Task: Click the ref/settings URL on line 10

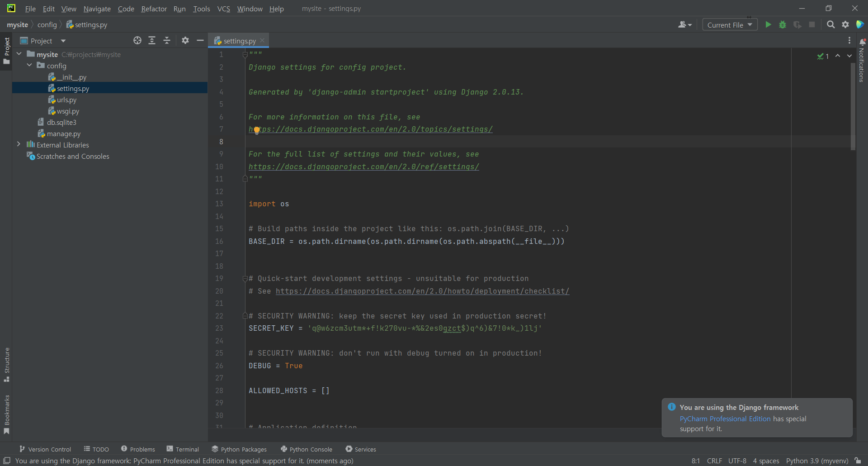Action: [363, 166]
